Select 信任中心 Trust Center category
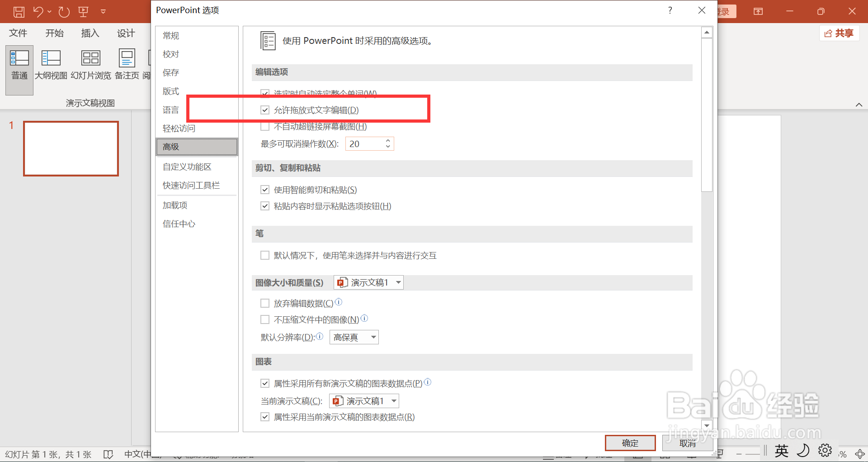Screen dimensions: 868x462 click(197, 224)
